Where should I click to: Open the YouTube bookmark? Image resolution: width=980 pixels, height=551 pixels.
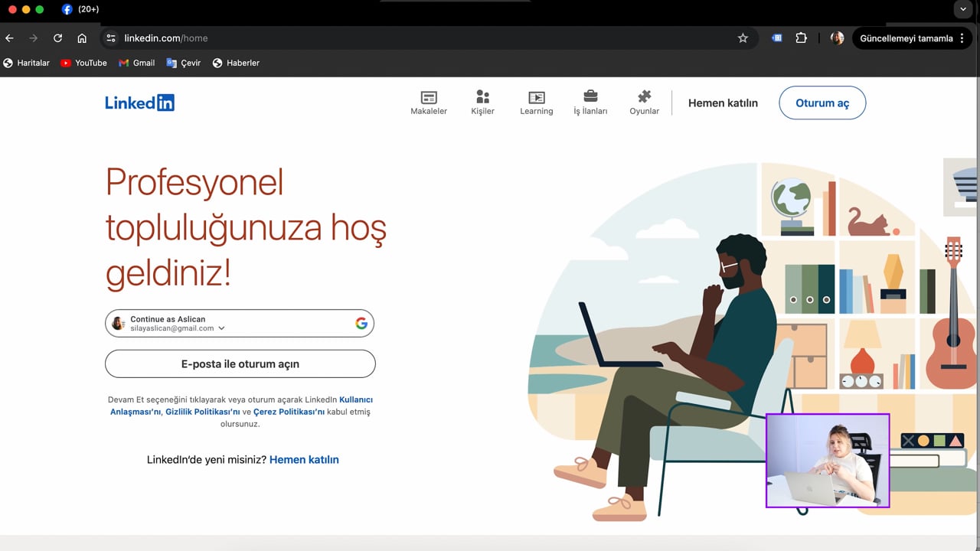pos(84,63)
